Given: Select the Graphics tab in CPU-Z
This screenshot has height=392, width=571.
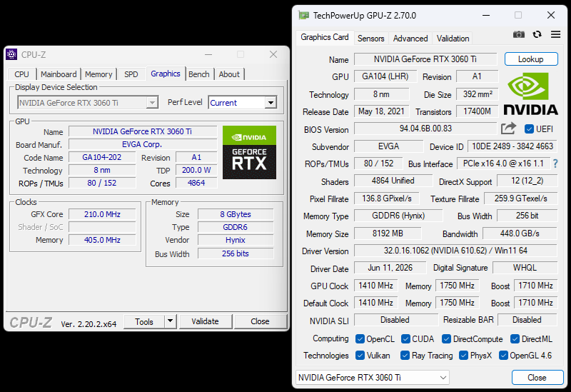Looking at the screenshot, I should (x=166, y=74).
